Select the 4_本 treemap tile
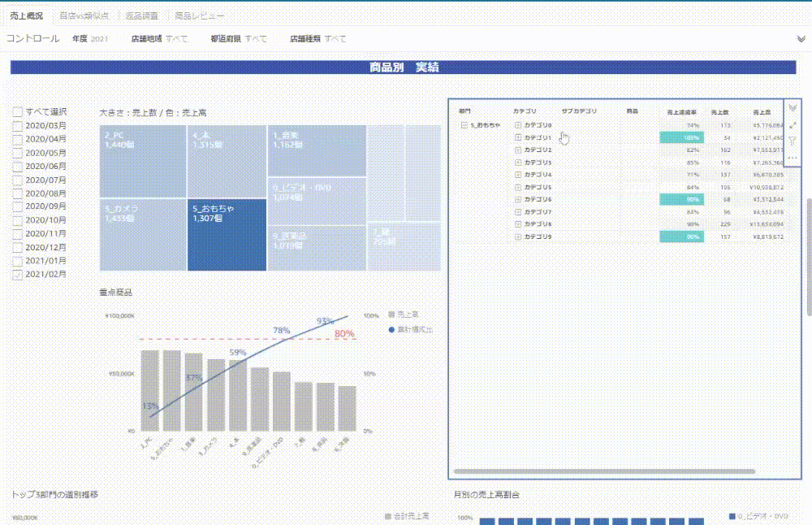This screenshot has height=525, width=812. click(227, 161)
